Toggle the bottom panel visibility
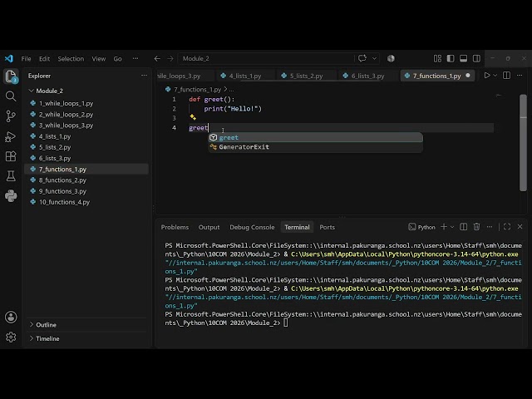This screenshot has height=399, width=532. [464, 58]
